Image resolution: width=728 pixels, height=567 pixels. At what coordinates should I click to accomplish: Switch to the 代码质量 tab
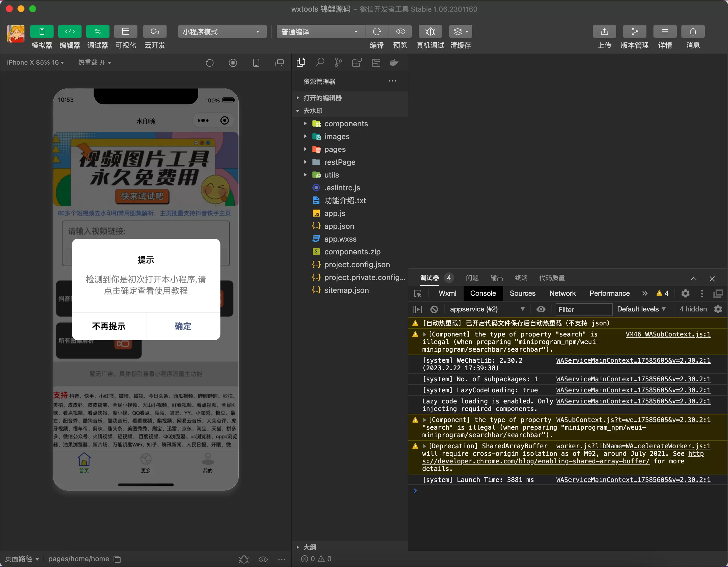tap(552, 278)
